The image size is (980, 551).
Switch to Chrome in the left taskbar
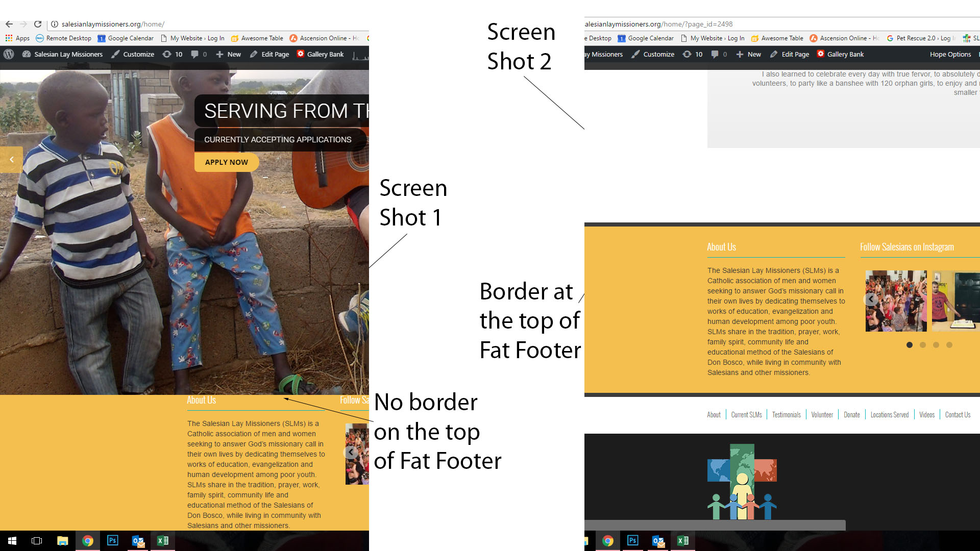88,541
